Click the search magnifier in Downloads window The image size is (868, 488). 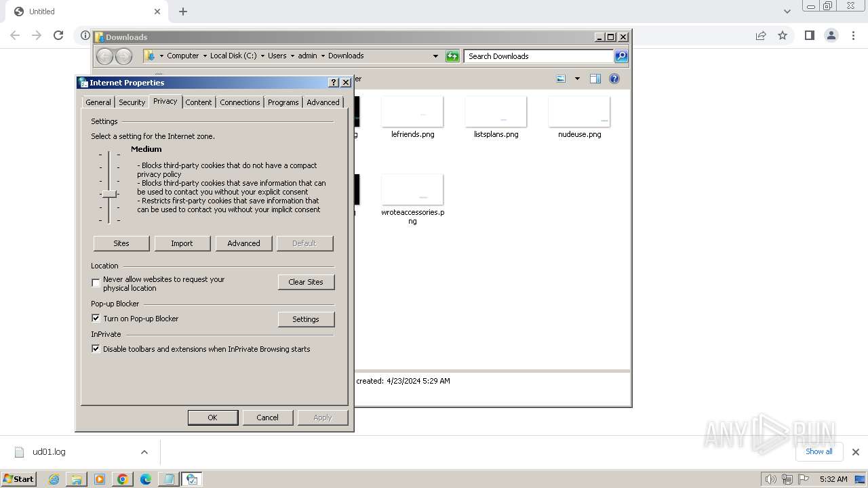[621, 56]
